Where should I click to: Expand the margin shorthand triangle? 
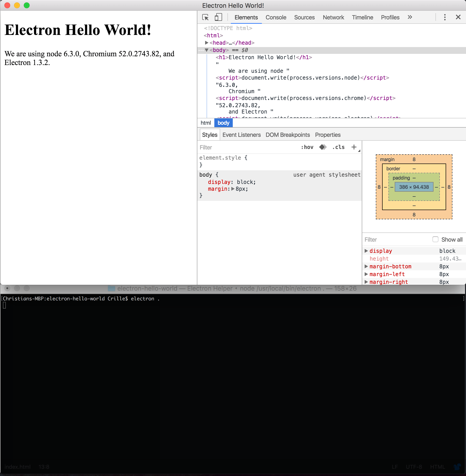click(x=233, y=189)
